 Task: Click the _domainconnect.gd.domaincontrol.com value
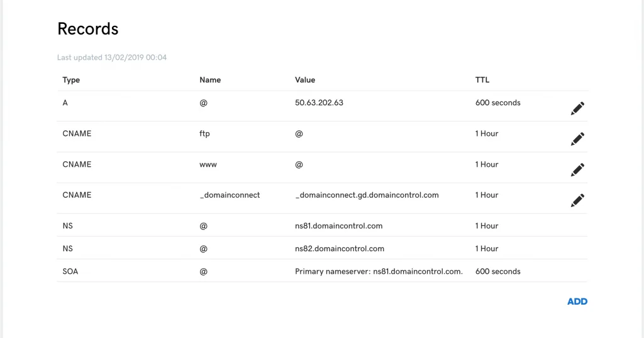point(367,195)
